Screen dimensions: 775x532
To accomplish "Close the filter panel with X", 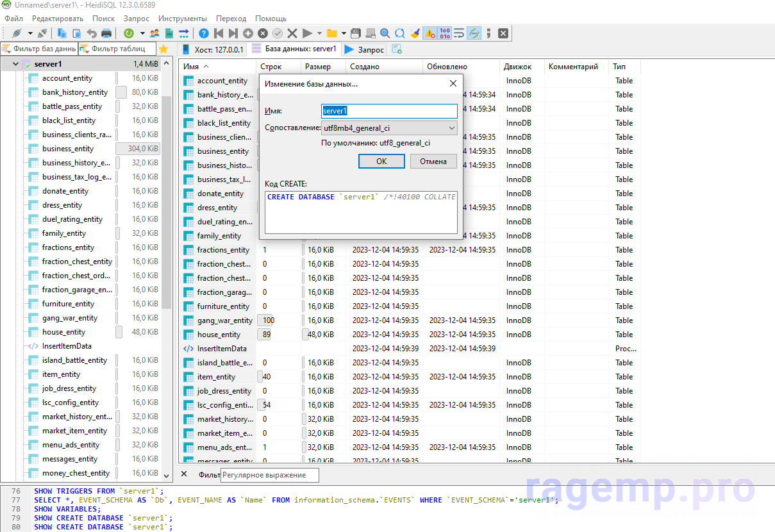I will [184, 474].
